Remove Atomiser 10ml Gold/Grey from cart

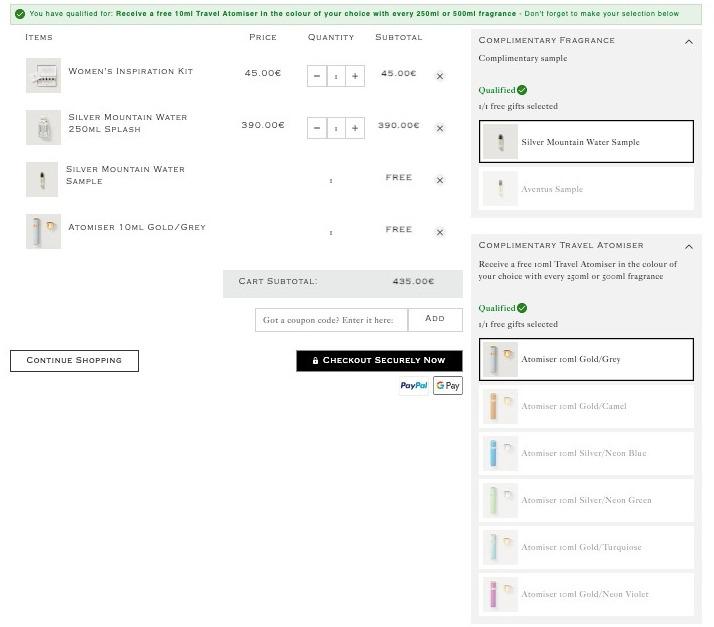click(x=439, y=232)
